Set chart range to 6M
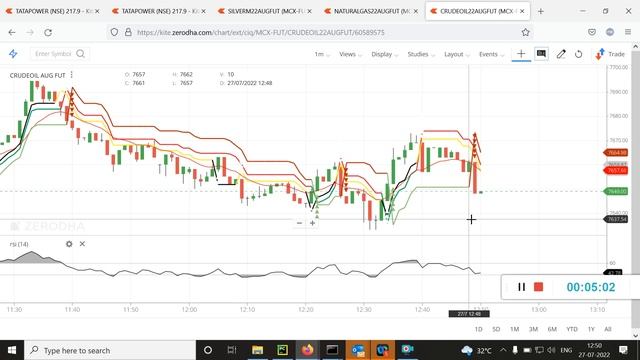 click(x=552, y=329)
